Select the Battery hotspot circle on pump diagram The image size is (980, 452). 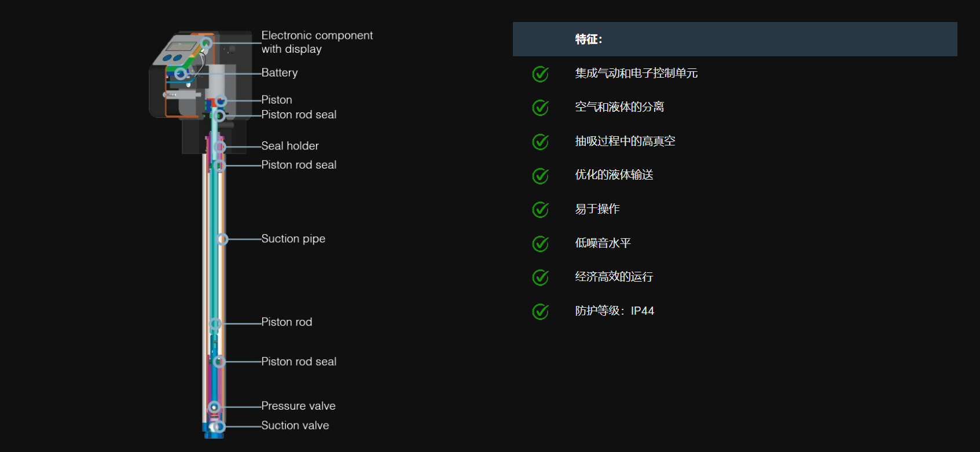pos(181,74)
